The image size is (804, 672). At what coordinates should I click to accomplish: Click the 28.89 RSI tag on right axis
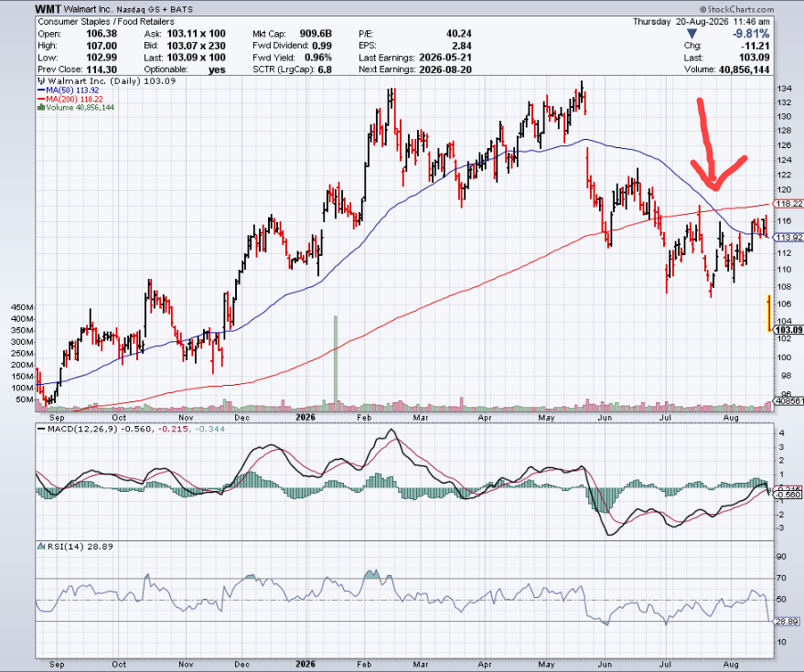(x=788, y=621)
